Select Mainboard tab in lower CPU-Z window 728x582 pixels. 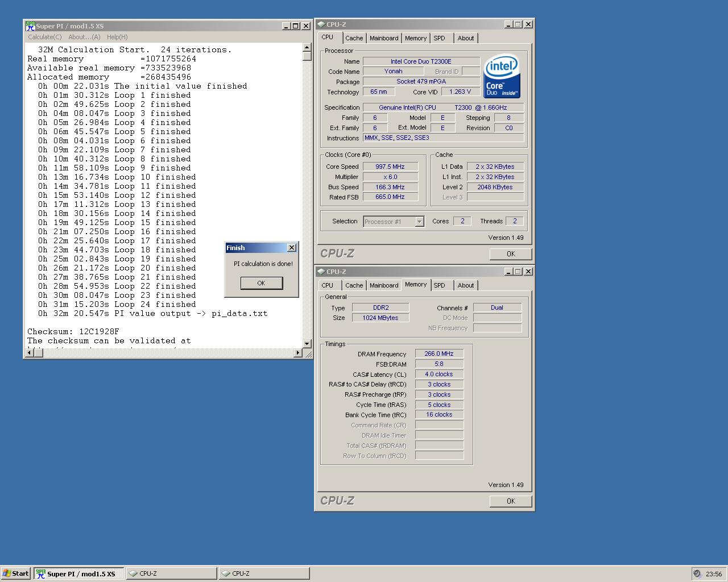[384, 285]
